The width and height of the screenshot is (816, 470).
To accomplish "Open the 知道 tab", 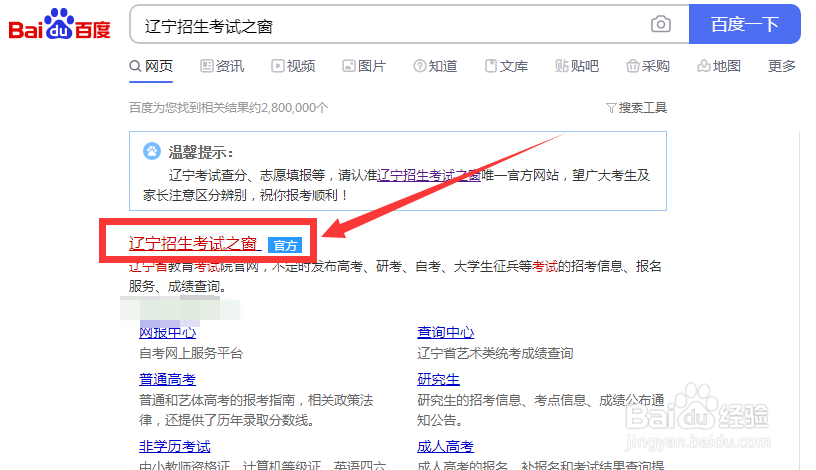I will click(435, 66).
